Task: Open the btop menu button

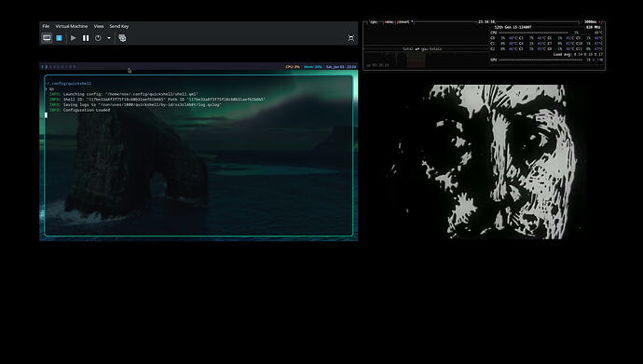Action: point(389,21)
